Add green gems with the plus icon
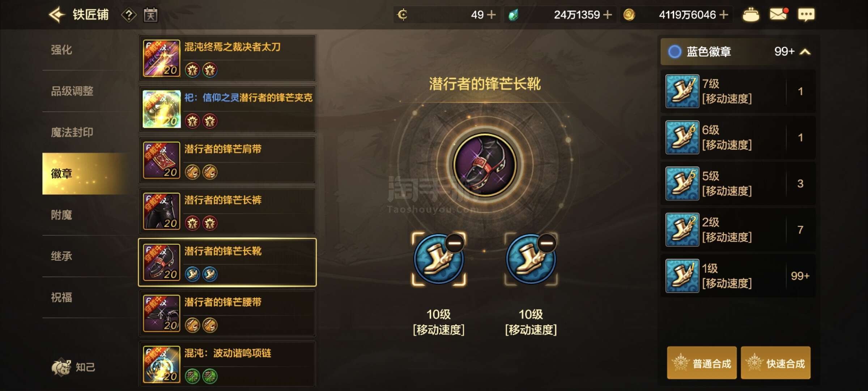868x391 pixels. coord(608,14)
